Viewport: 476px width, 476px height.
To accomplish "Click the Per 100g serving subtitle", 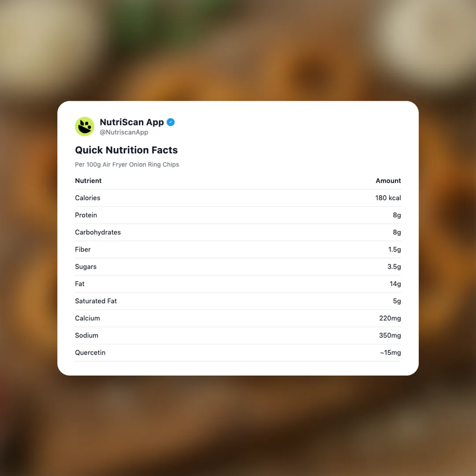I will coord(127,164).
